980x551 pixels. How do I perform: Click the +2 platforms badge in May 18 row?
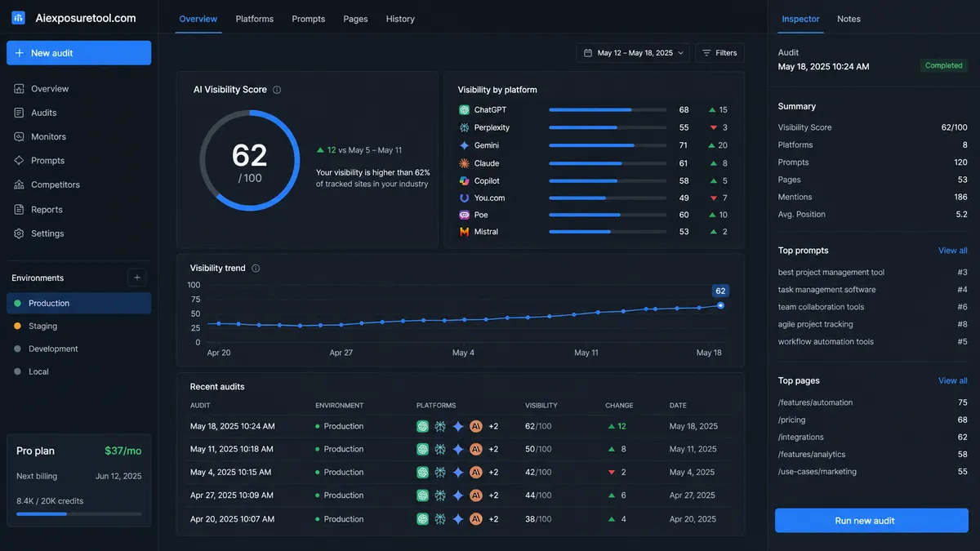click(x=493, y=426)
